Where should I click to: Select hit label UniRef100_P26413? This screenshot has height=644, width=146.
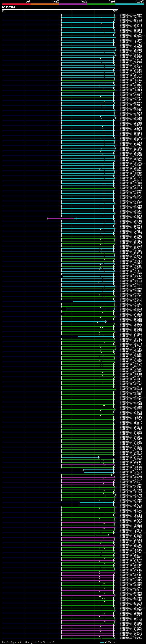tap(131, 306)
